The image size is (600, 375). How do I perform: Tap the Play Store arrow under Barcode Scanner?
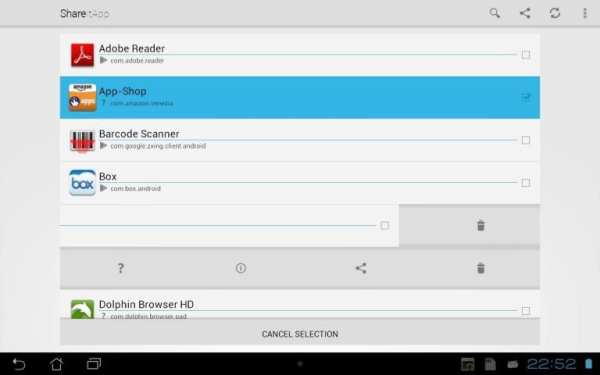click(x=103, y=146)
